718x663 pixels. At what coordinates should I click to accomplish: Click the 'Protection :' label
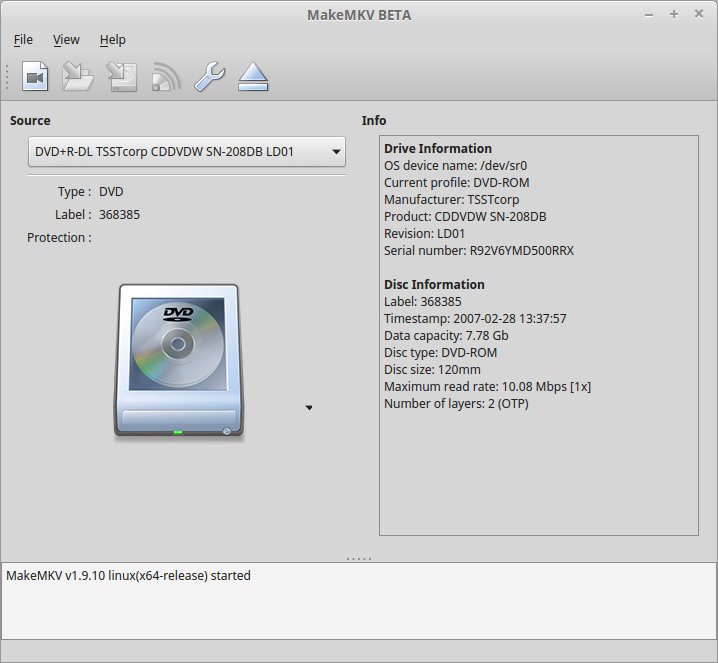pos(59,238)
